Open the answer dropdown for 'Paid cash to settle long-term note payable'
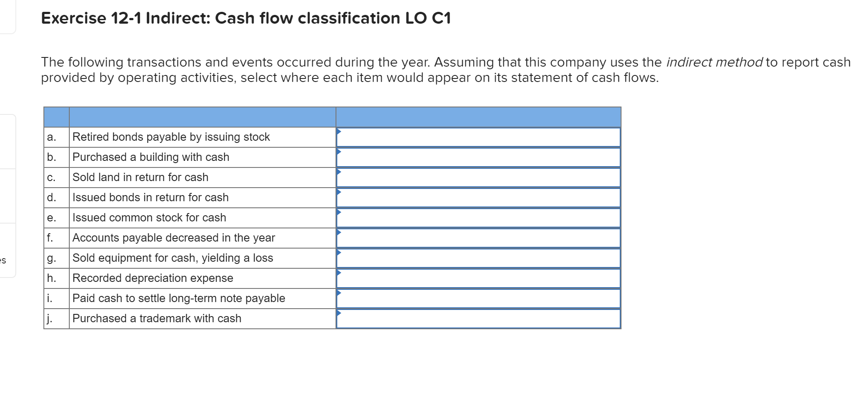The width and height of the screenshot is (868, 395). pyautogui.click(x=478, y=298)
